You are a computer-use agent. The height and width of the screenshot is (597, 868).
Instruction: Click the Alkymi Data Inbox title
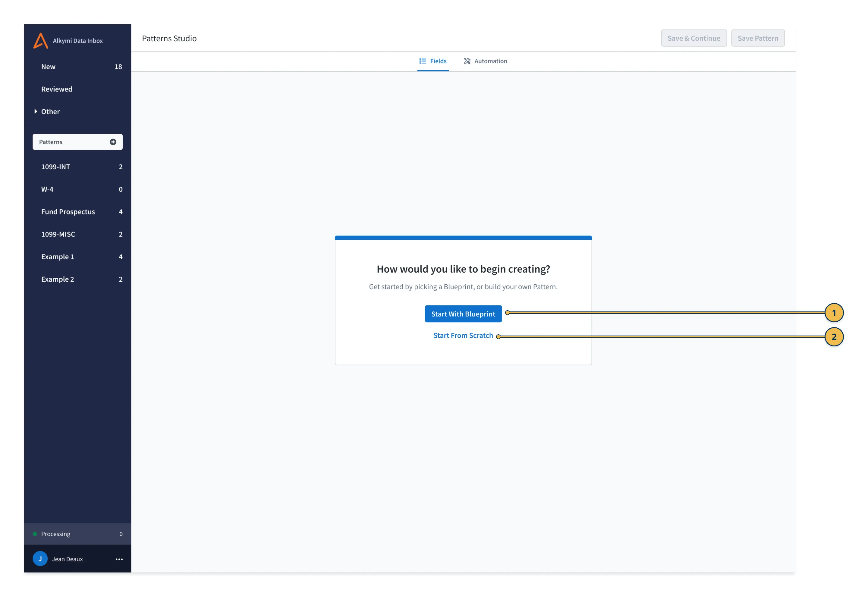78,41
